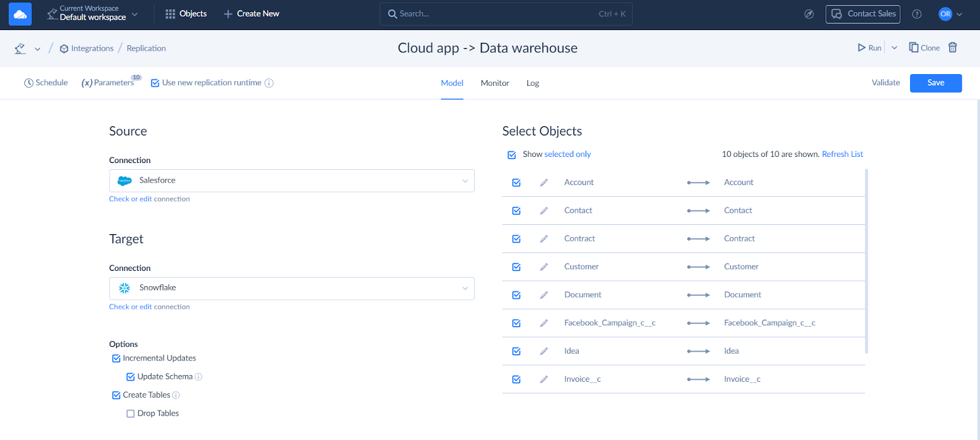Open the help question mark icon
980x440 pixels.
pos(916,14)
